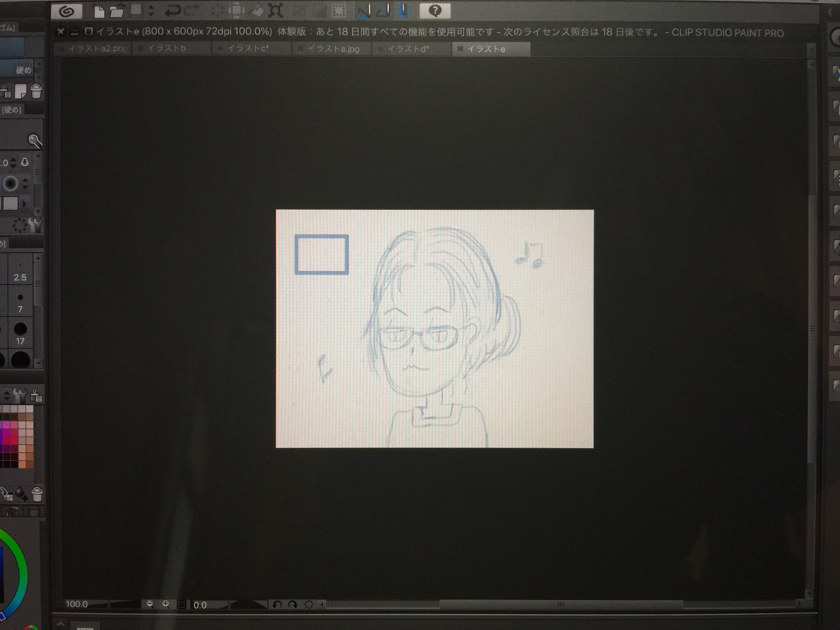Switch to the イラストc* tab

pos(251,49)
